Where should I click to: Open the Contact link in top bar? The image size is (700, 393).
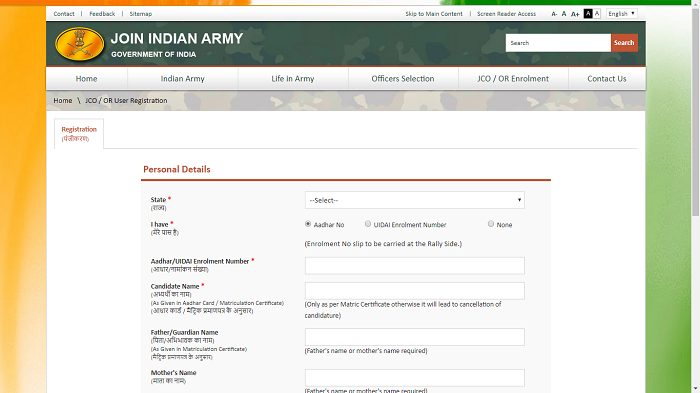click(x=64, y=14)
